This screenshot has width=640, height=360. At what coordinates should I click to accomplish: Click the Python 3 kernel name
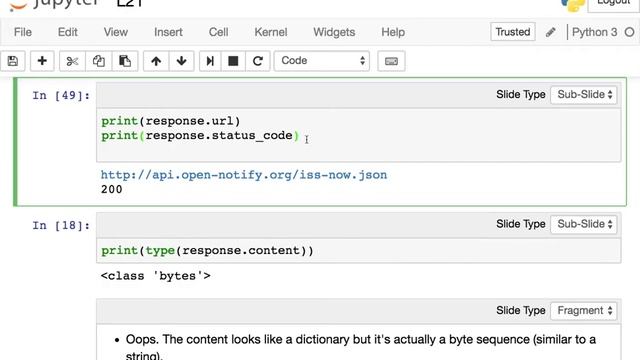594,32
